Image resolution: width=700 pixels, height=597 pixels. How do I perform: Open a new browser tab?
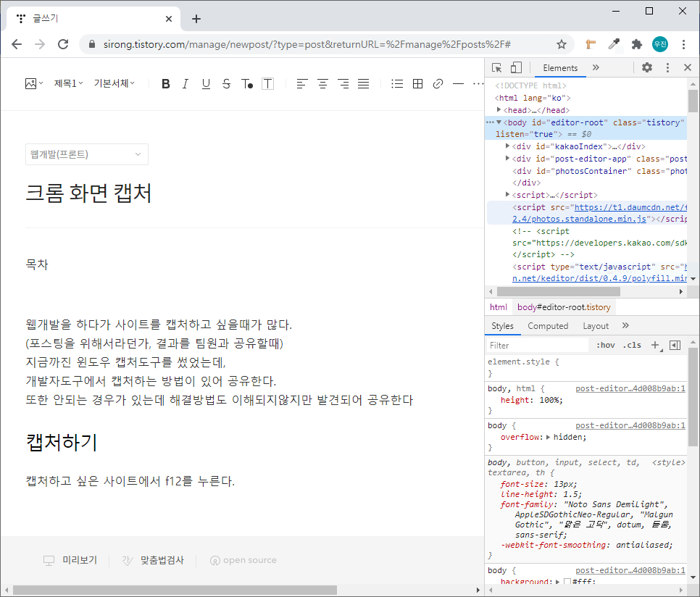click(196, 19)
